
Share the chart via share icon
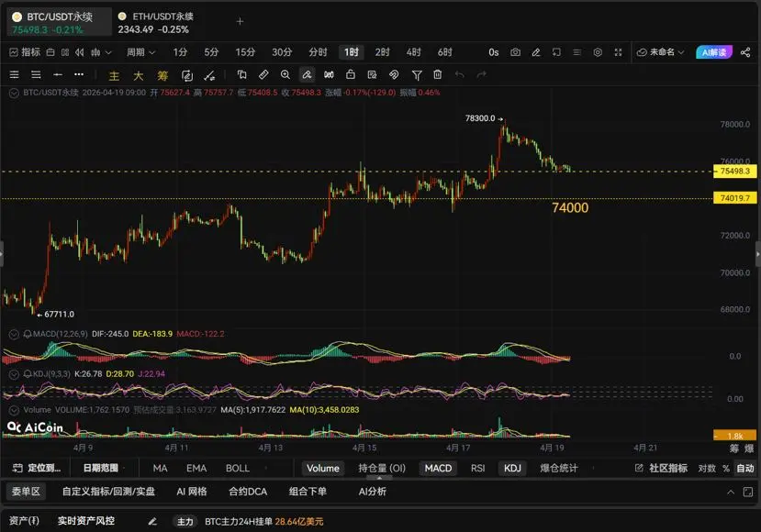click(745, 52)
